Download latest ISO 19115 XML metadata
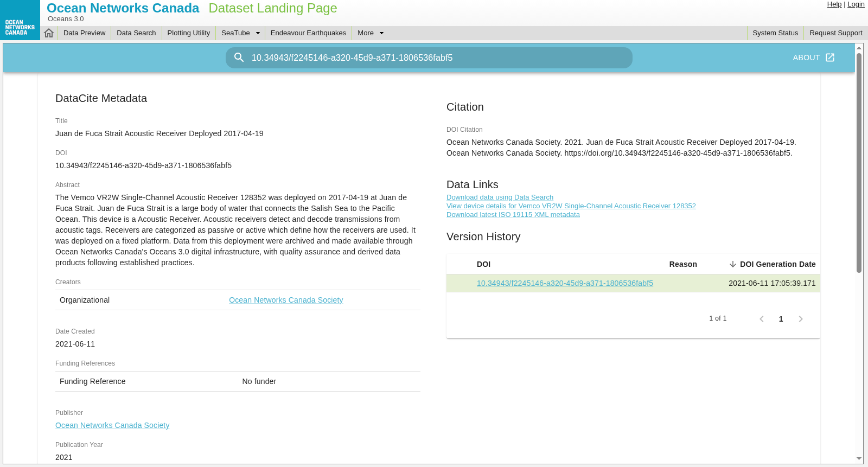Viewport: 868px width, 467px height. (x=513, y=215)
